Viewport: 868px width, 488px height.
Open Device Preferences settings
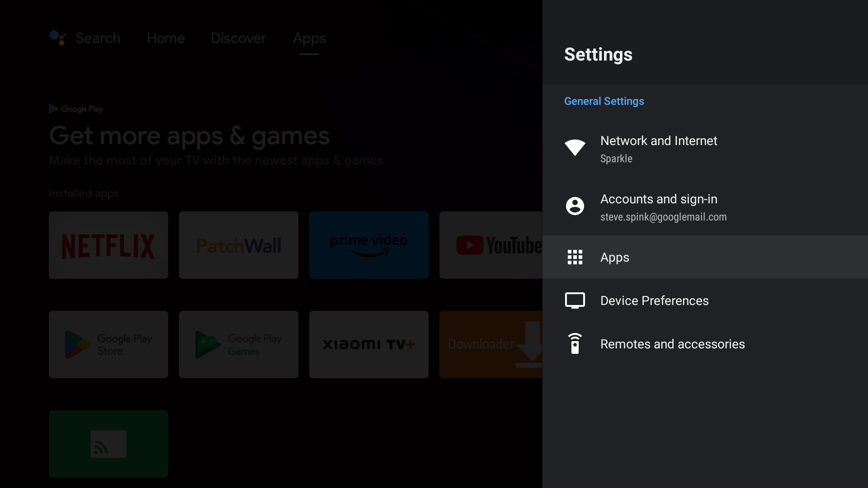(655, 300)
